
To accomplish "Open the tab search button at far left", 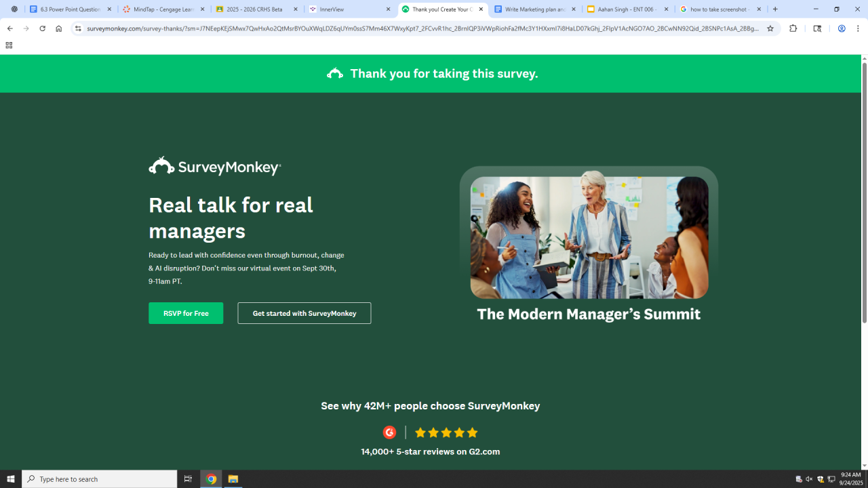I will coord(14,9).
